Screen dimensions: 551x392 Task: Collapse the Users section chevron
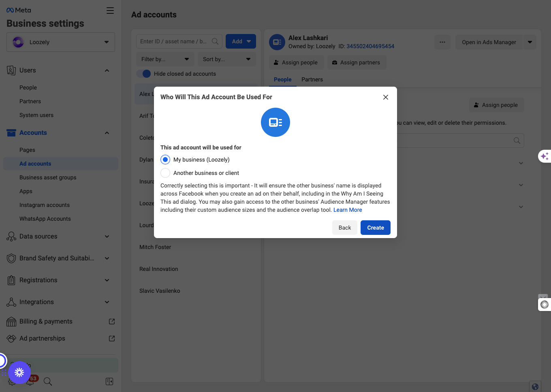107,70
